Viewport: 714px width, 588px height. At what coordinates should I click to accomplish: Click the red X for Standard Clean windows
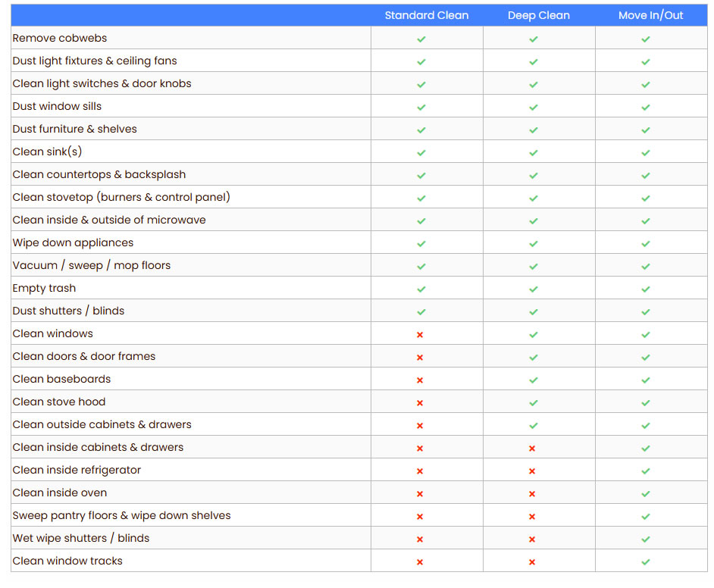pos(420,334)
